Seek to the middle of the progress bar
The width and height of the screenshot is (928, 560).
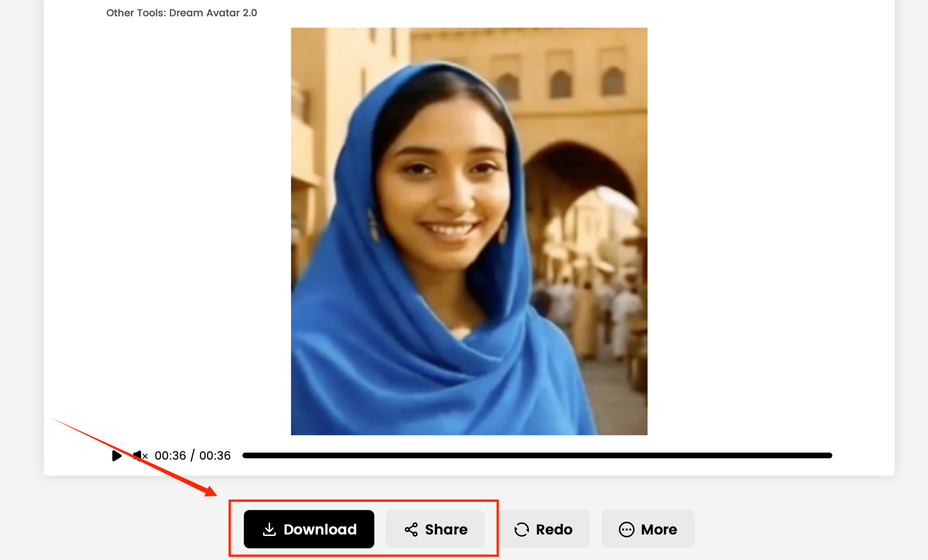(537, 456)
